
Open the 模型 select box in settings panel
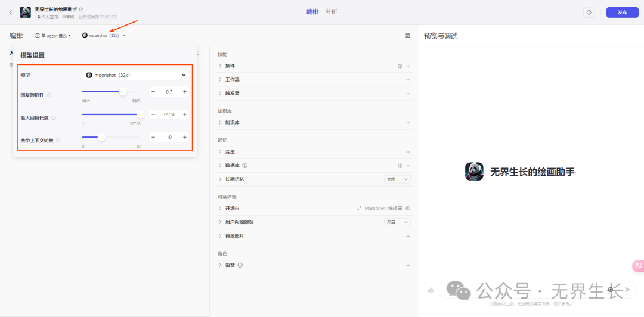pos(135,75)
